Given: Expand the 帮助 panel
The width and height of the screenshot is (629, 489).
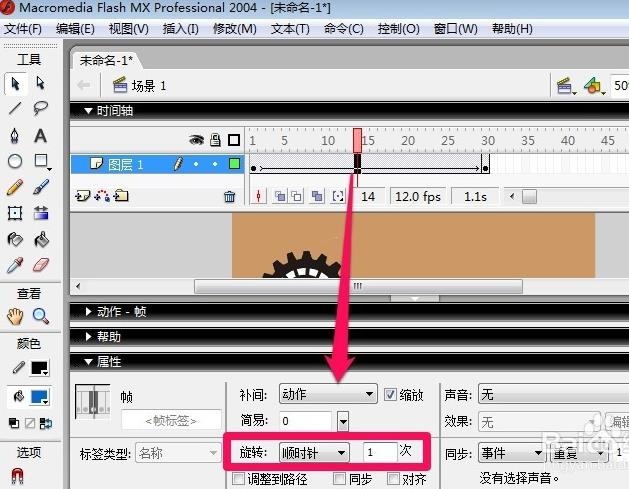Looking at the screenshot, I should click(x=89, y=337).
